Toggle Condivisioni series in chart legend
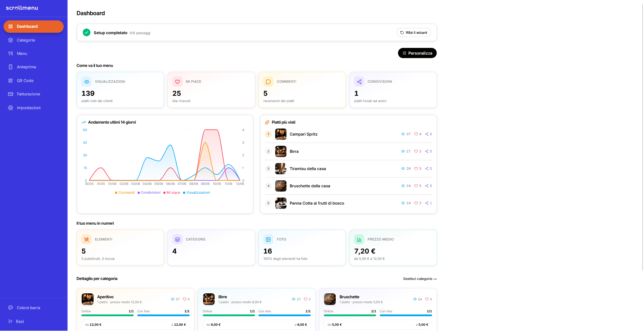This screenshot has width=644, height=331. tap(149, 193)
